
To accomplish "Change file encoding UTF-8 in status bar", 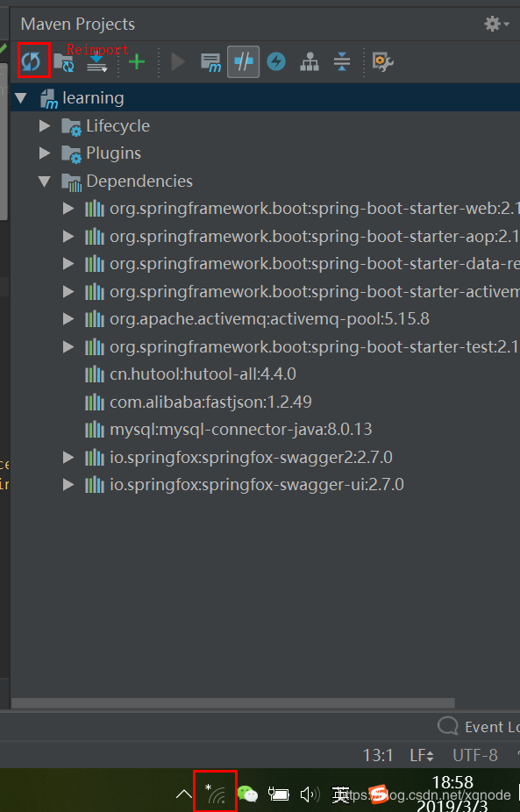I will [475, 755].
